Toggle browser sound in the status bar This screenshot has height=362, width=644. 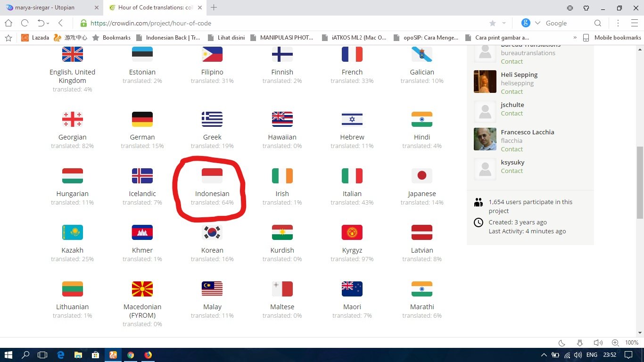coord(598,343)
